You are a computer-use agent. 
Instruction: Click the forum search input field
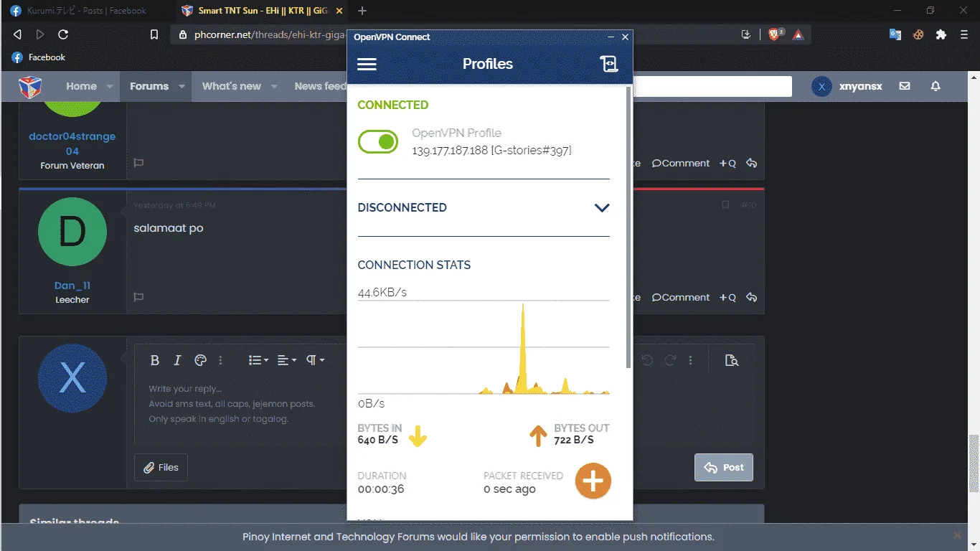point(712,86)
